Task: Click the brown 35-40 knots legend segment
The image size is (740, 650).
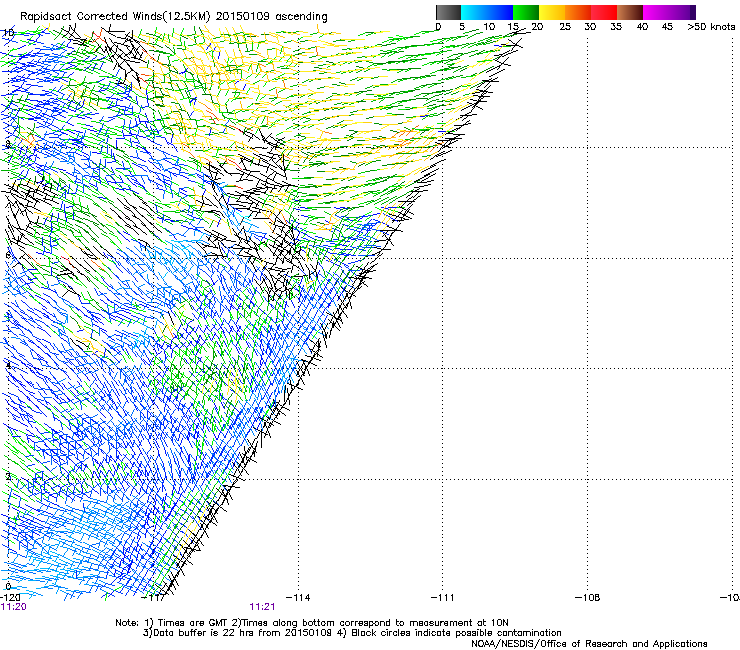Action: (630, 12)
